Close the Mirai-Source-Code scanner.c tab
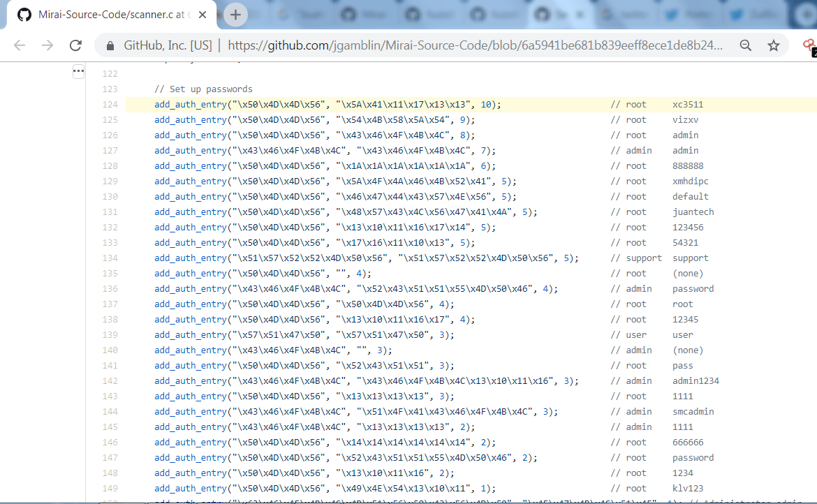The image size is (817, 504). (203, 15)
